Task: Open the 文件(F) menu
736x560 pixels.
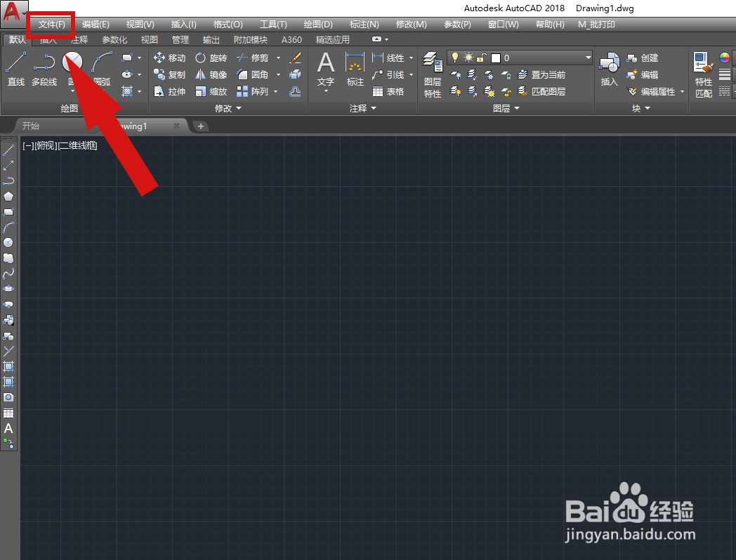Action: [52, 25]
